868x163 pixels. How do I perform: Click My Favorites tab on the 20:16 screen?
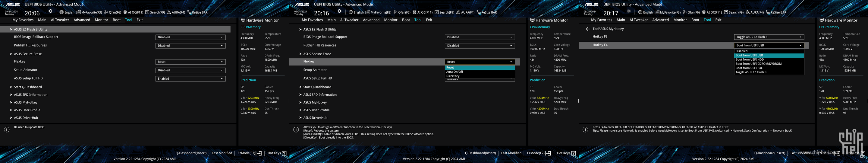(312, 20)
